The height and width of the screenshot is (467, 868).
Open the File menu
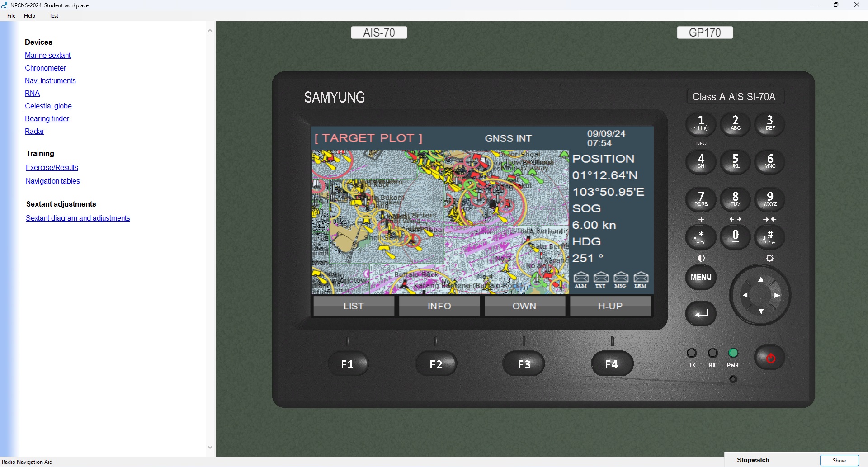11,16
